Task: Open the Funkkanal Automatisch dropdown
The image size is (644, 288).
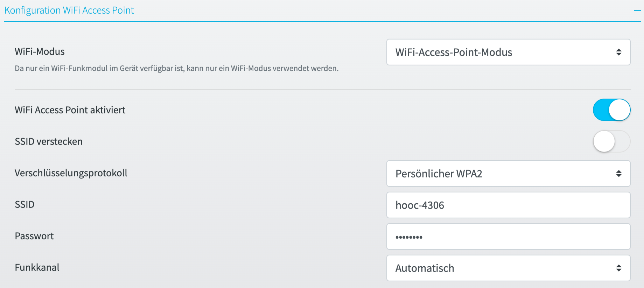Action: pos(508,268)
